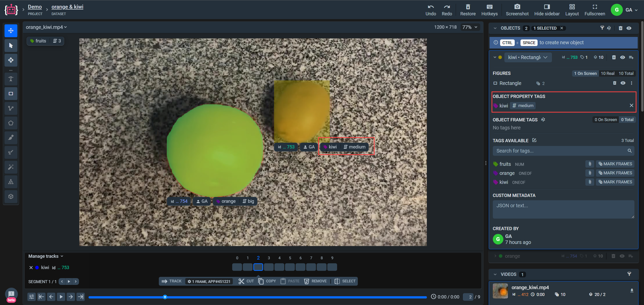Viewport: 644px width, 305px height.
Task: Expand the Manage tracks menu
Action: (x=46, y=256)
